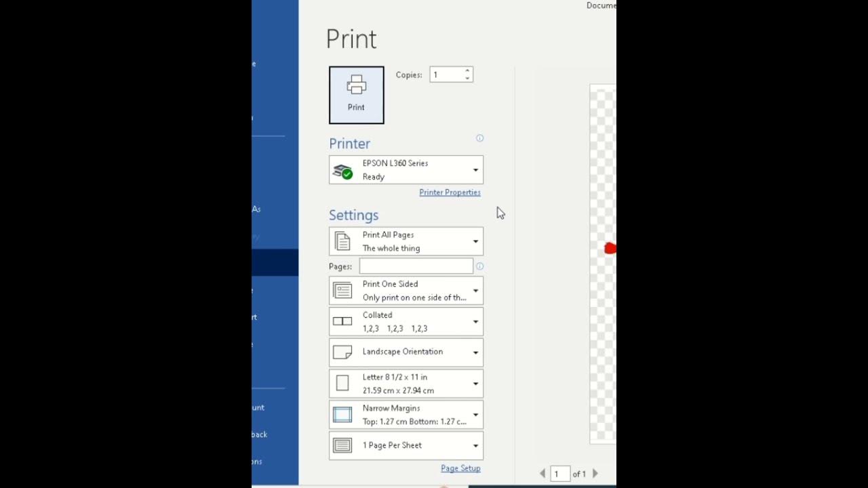Viewport: 868px width, 488px height.
Task: Click the Letter paper size icon
Action: tap(342, 384)
